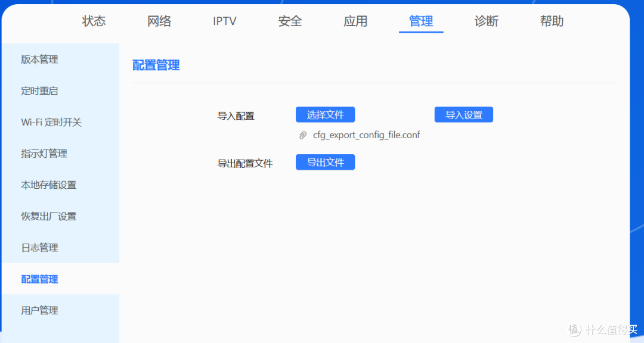The image size is (644, 343).
Task: Click the 导出文件 button
Action: point(326,162)
